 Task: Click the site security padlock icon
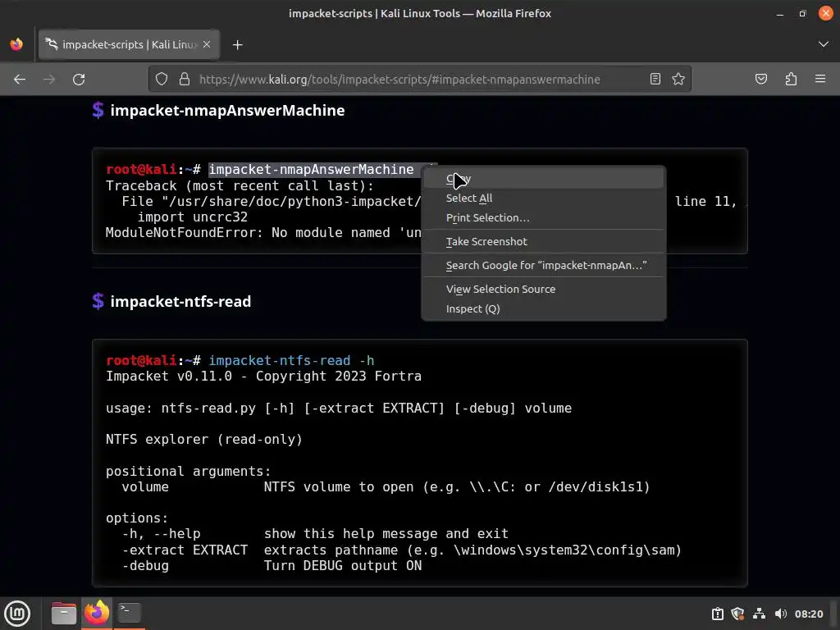(x=185, y=80)
